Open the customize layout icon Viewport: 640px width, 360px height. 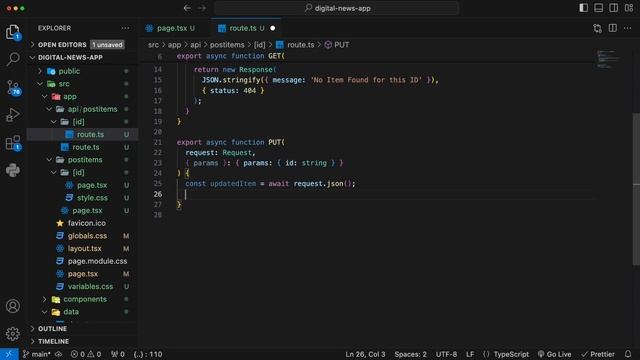coord(629,8)
